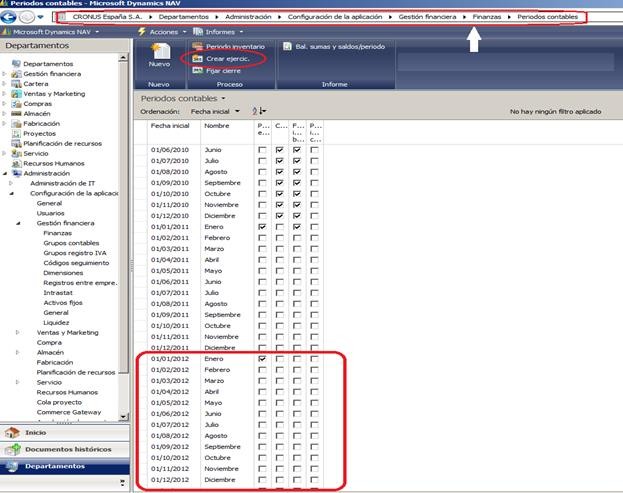Viewport: 623px width, 493px height.
Task: Select Administración tree node
Action: coord(46,173)
